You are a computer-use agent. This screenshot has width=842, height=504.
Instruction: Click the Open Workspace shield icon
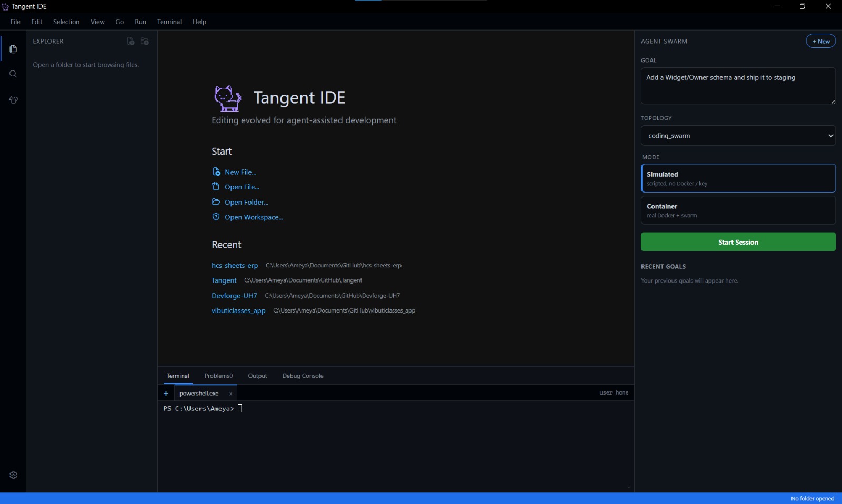click(x=216, y=217)
